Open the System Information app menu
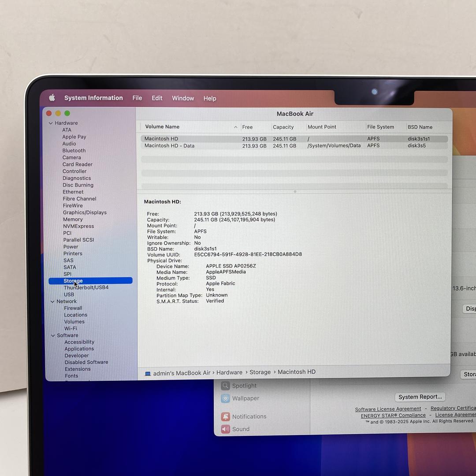 coord(93,98)
